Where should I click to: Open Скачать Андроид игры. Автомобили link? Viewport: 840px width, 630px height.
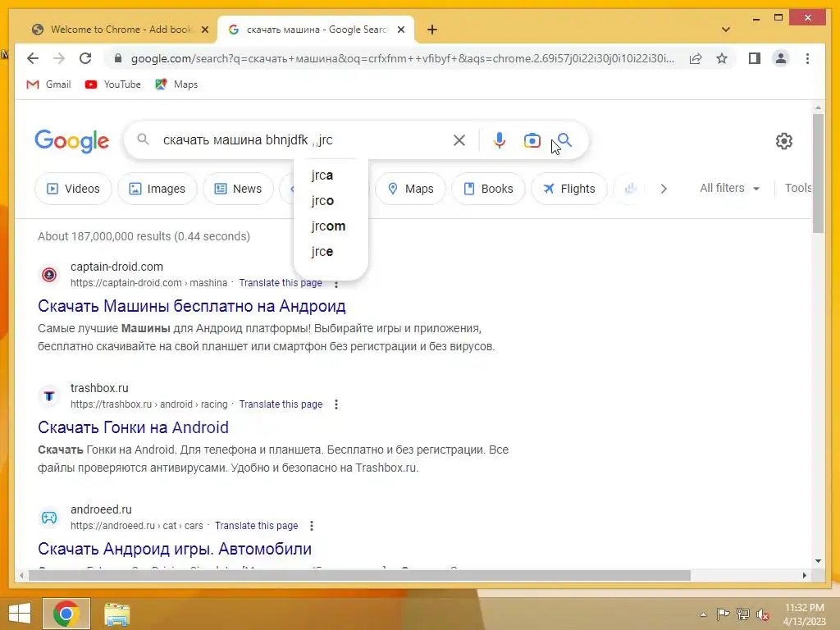tap(175, 549)
